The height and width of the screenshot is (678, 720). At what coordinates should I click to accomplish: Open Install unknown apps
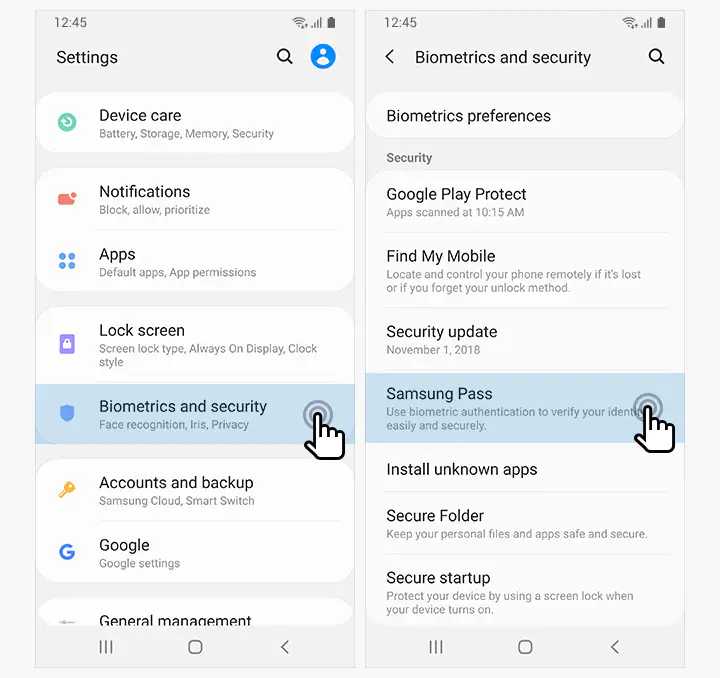click(525, 469)
